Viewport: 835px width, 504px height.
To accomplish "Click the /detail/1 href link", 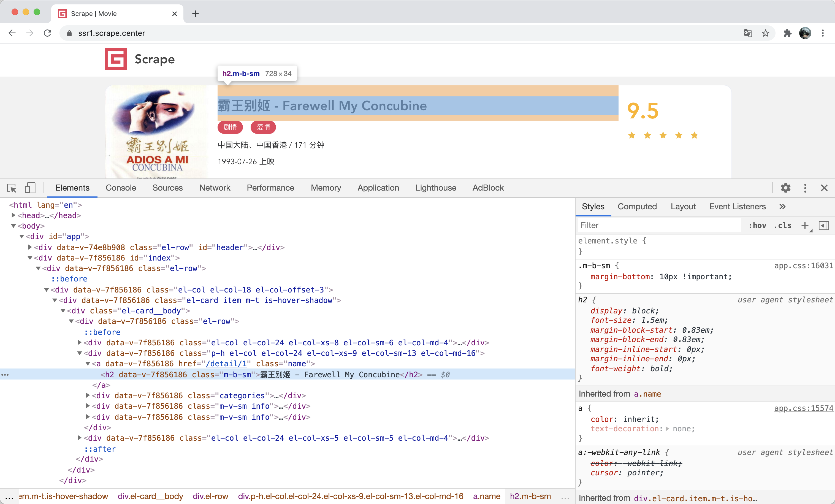I will click(x=226, y=364).
